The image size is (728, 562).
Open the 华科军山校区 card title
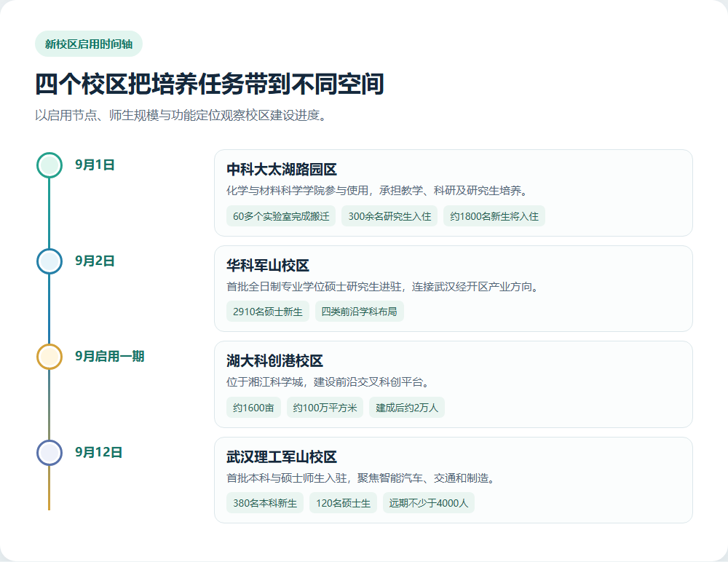268,266
